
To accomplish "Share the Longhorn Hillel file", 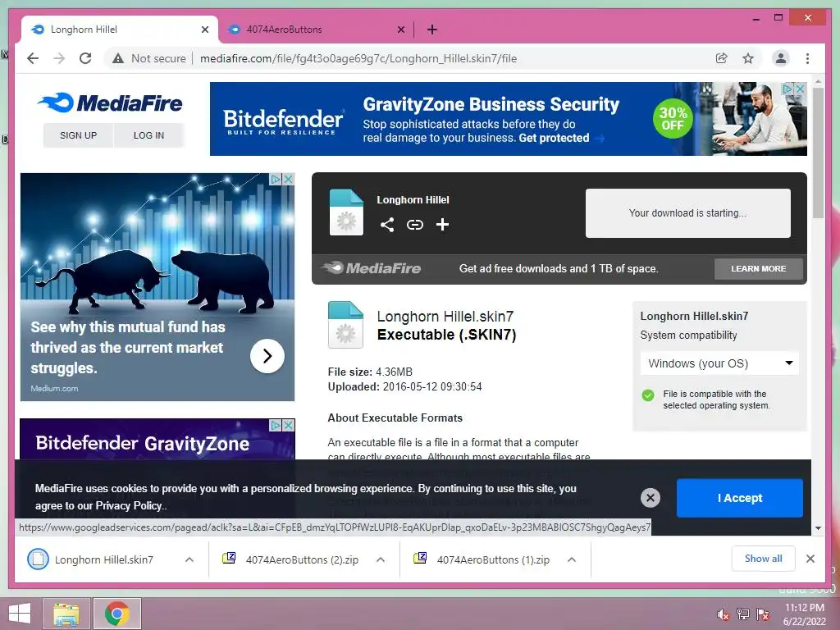I will pyautogui.click(x=387, y=225).
